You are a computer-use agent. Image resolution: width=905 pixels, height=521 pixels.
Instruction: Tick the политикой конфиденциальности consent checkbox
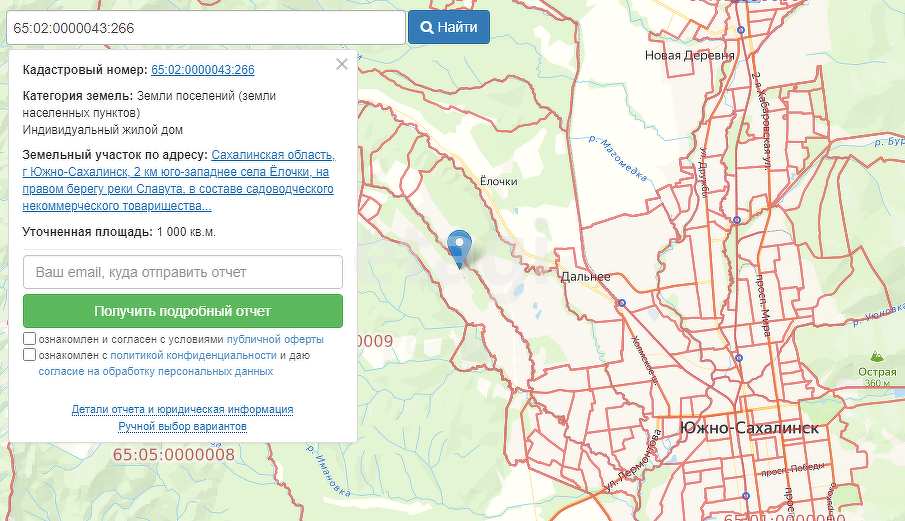pyautogui.click(x=30, y=355)
